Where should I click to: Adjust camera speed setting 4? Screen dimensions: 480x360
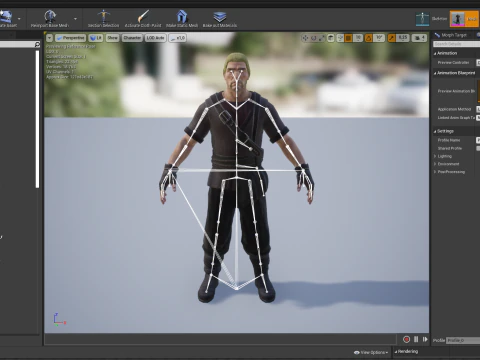[419, 38]
